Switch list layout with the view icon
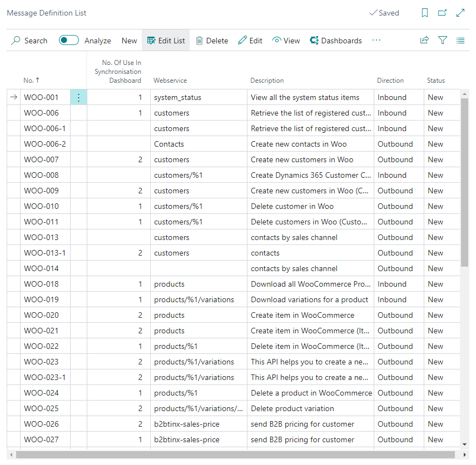The image size is (476, 465). [x=460, y=41]
